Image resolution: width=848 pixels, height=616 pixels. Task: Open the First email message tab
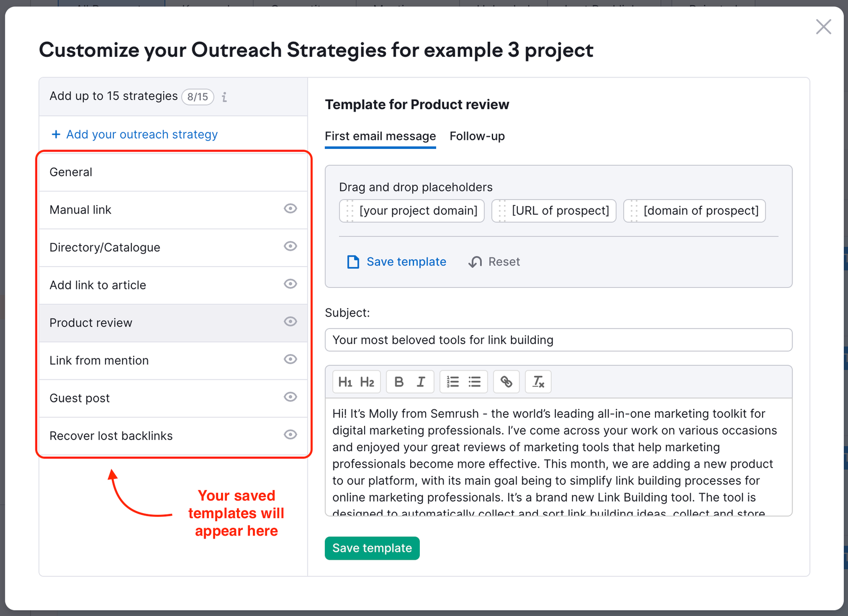[380, 136]
